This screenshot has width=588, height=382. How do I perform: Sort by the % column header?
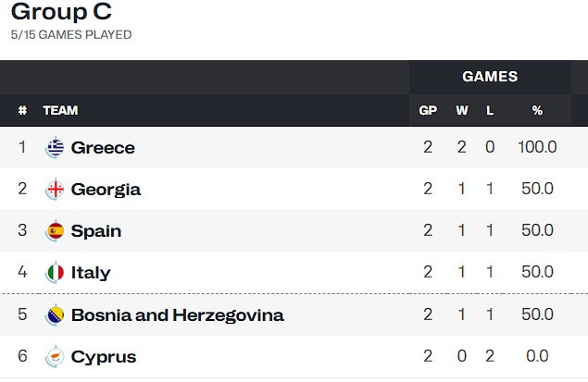tap(537, 111)
